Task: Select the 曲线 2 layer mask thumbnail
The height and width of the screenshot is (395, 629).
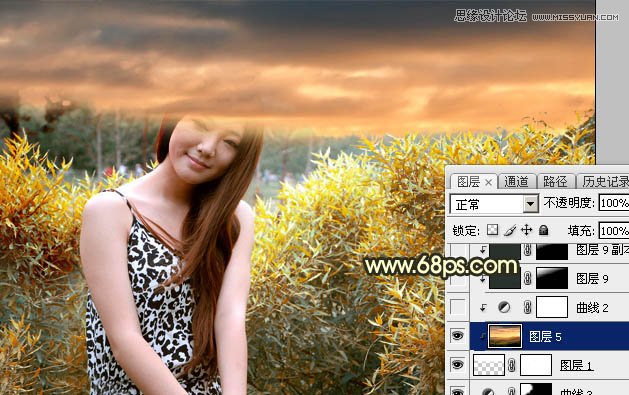Action: tap(552, 307)
